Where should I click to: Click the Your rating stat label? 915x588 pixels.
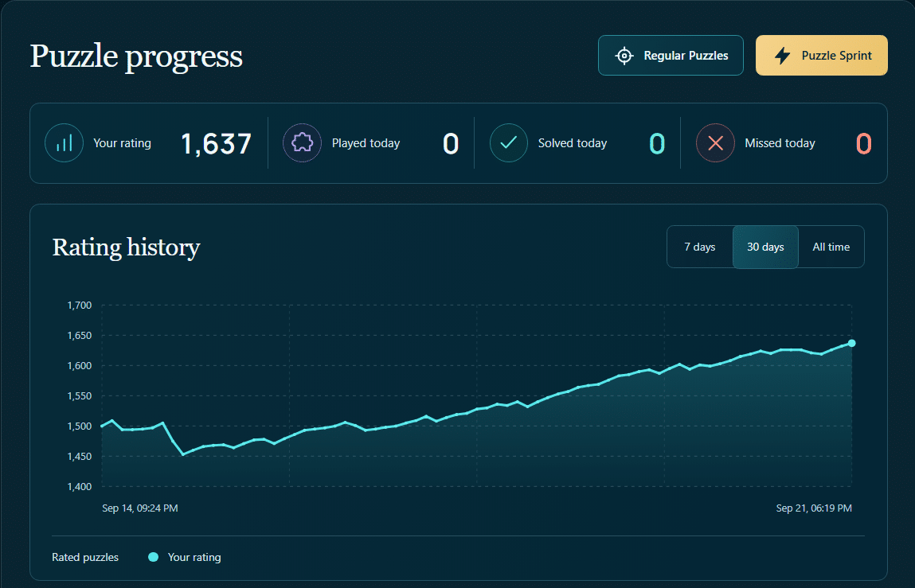click(x=122, y=143)
